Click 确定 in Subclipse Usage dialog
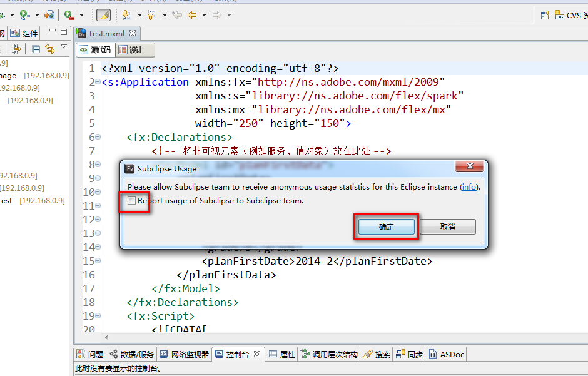 [x=387, y=227]
